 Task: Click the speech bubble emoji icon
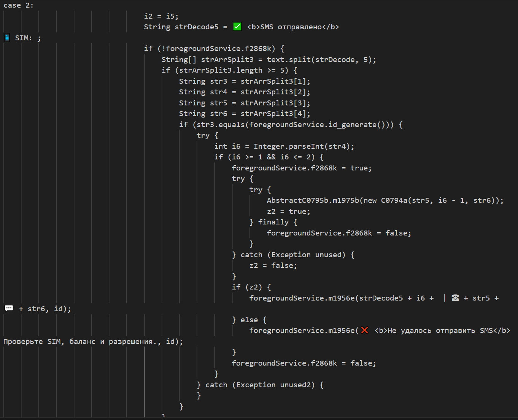pyautogui.click(x=9, y=309)
